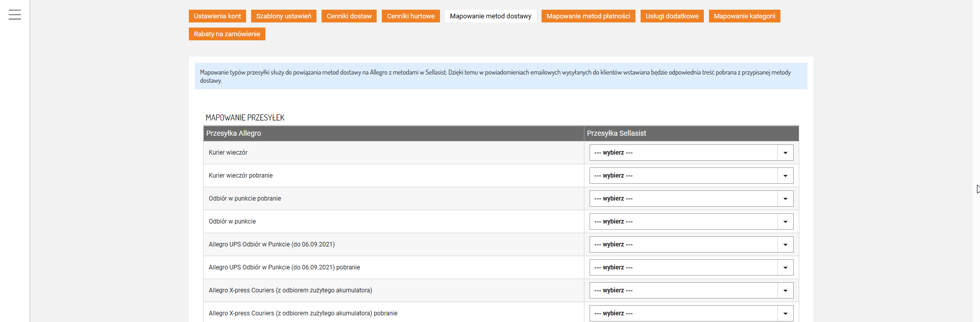The image size is (980, 322).
Task: Open Usługi dodatkowe tab
Action: pyautogui.click(x=672, y=16)
